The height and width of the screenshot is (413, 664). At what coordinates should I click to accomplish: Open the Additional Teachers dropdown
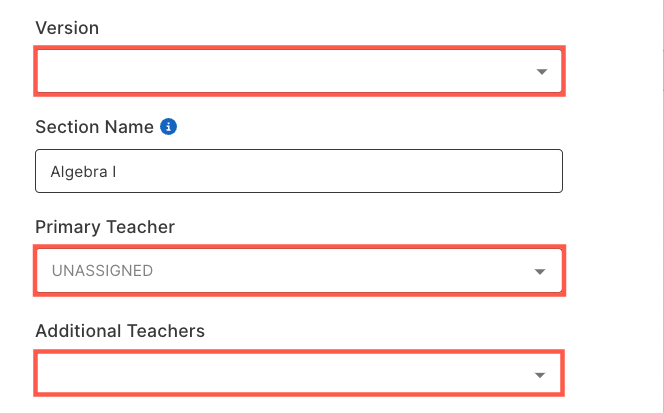tap(299, 373)
